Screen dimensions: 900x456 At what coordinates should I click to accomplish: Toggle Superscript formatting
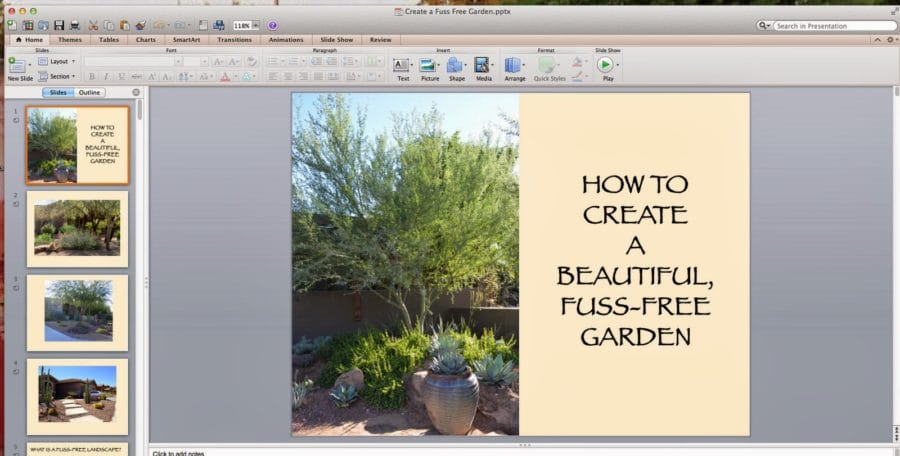152,76
